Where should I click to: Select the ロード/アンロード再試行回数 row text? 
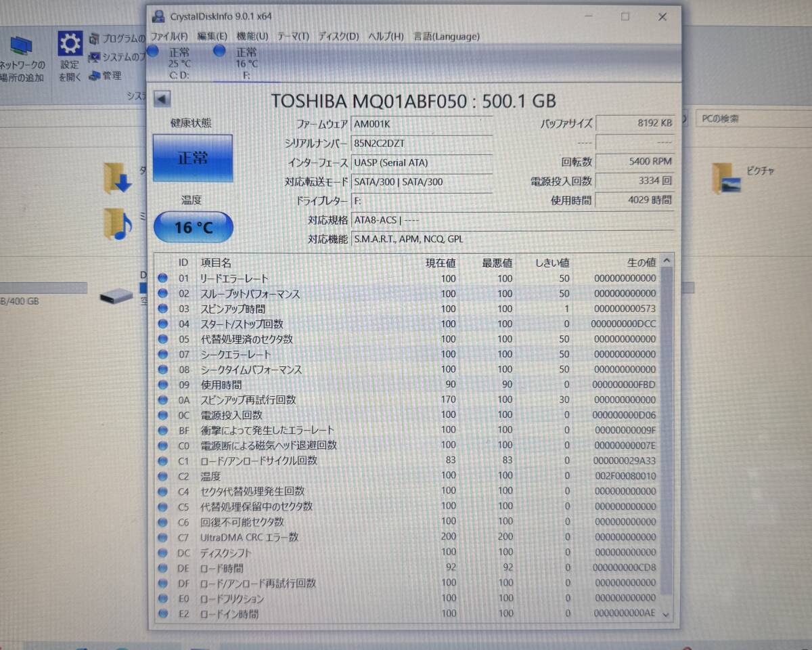click(258, 583)
